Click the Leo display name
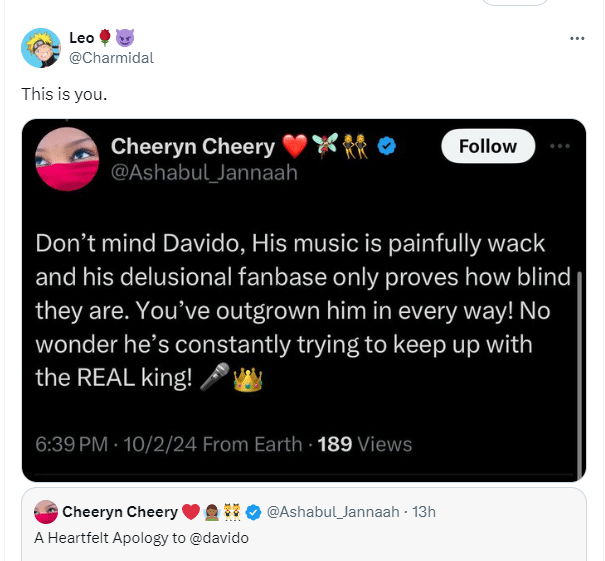The height and width of the screenshot is (561, 605). coord(81,38)
